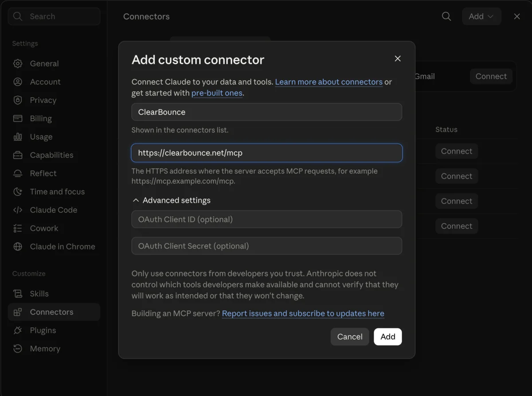Click the Status column header
The height and width of the screenshot is (396, 532).
click(446, 129)
